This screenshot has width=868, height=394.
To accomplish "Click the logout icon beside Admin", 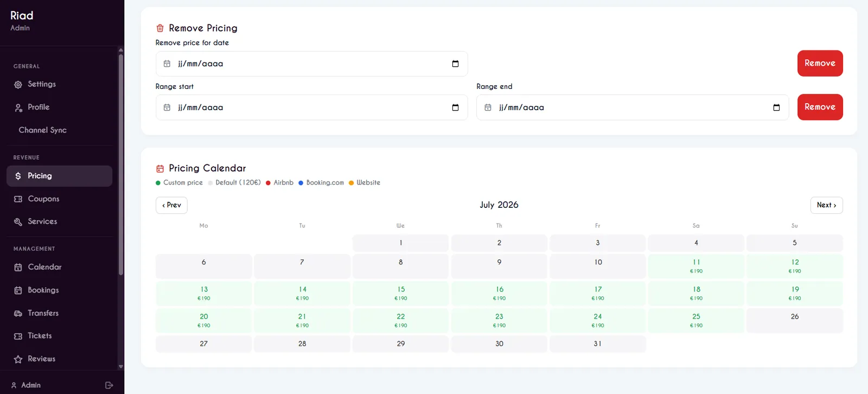I will pyautogui.click(x=109, y=385).
